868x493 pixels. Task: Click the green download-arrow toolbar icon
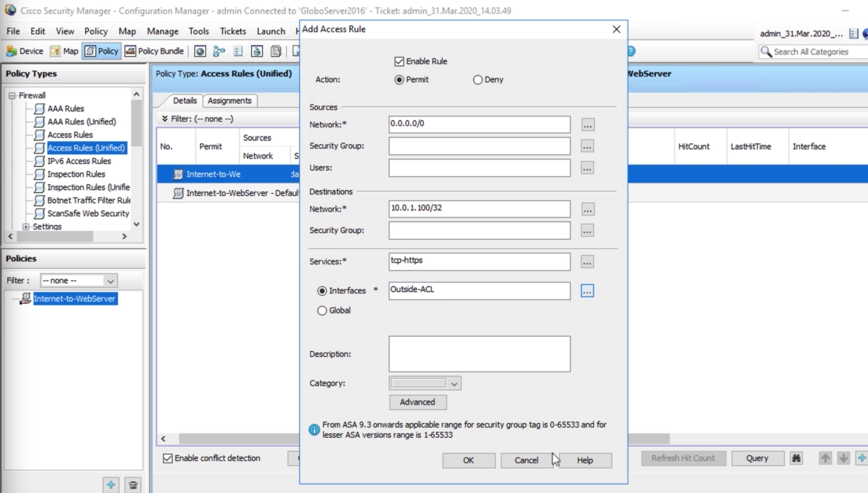pyautogui.click(x=257, y=51)
